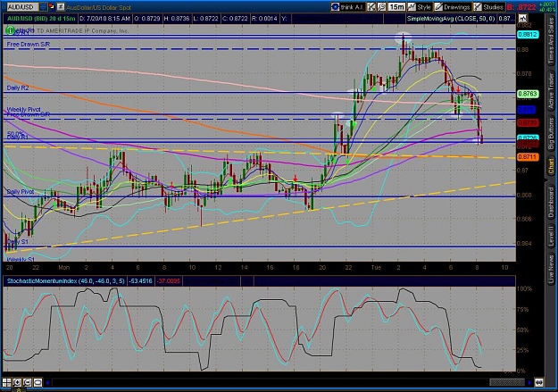
Task: Click the zoom out icon at bottom left
Action: tap(27, 382)
